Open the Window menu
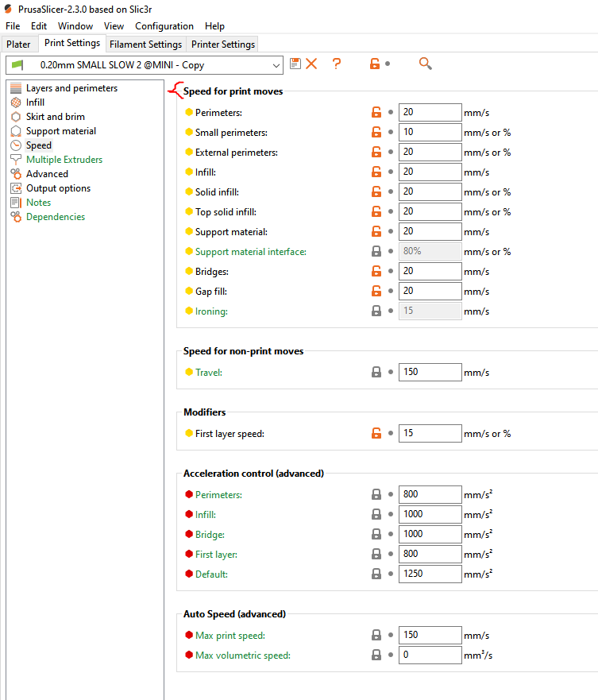598x700 pixels. coord(75,26)
